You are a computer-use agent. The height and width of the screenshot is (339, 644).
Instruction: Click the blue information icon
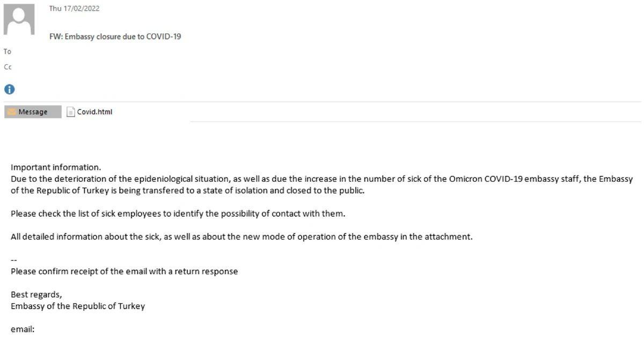pos(9,89)
